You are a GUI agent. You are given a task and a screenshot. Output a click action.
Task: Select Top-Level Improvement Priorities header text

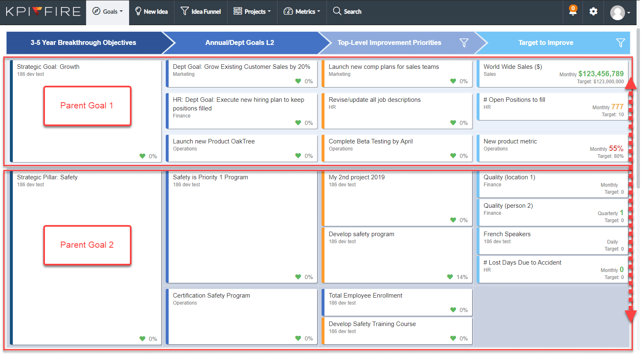pos(389,43)
